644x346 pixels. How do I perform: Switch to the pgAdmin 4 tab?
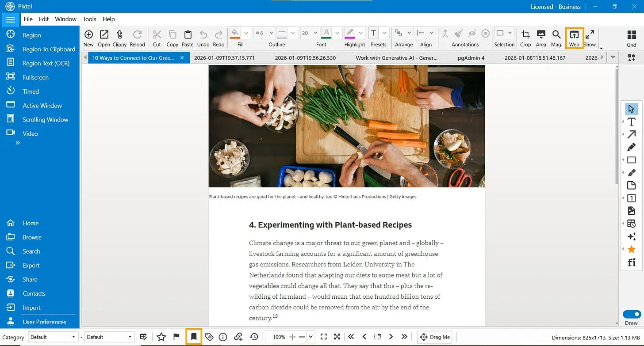[471, 57]
